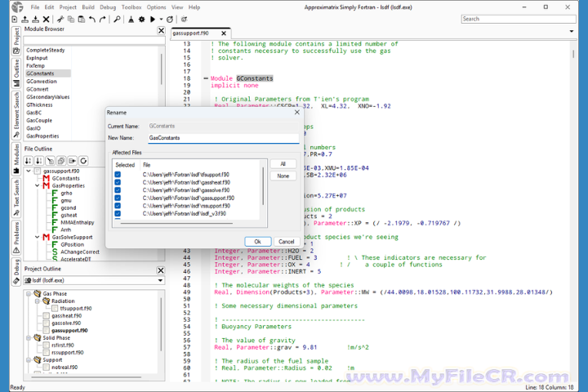Click the Run project play icon

pyautogui.click(x=153, y=19)
